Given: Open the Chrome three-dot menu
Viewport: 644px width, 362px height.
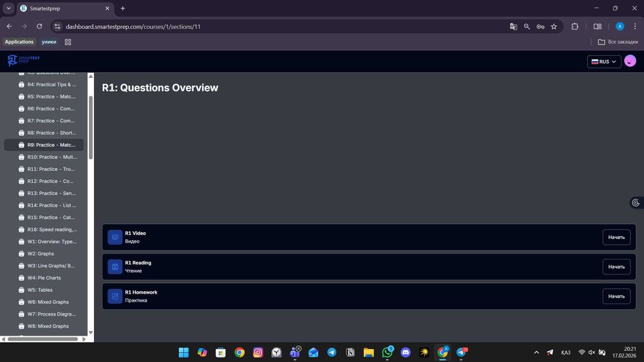Looking at the screenshot, I should [x=635, y=26].
